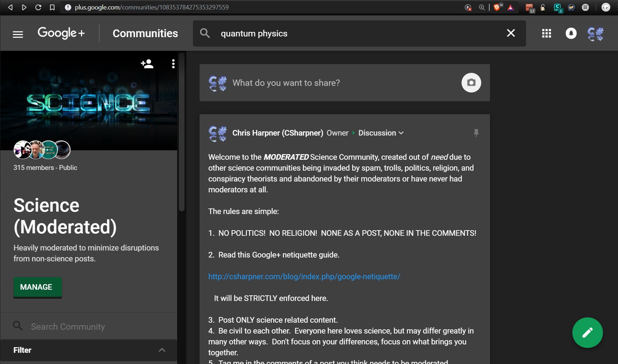
Task: Click the Search Community magnifier icon
Action: tap(18, 326)
